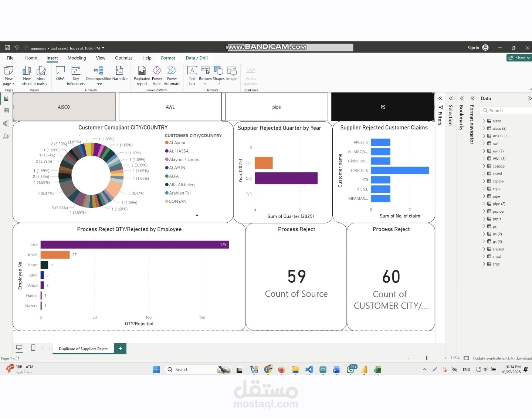Click the HASCELIK bar in claims chart
Image resolution: width=532 pixels, height=418 pixels.
(400, 170)
